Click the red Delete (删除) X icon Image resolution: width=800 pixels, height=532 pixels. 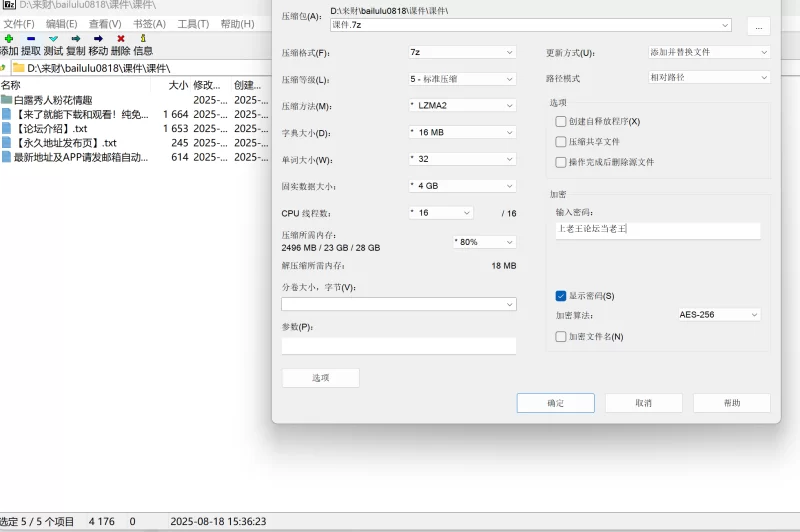(121, 38)
